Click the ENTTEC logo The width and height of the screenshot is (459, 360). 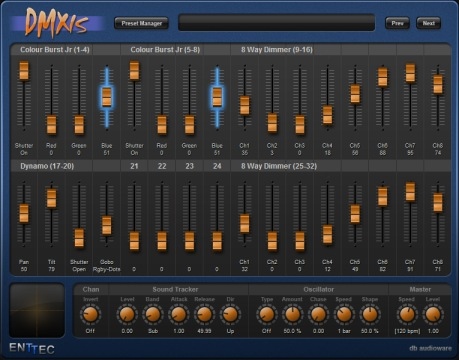[x=32, y=349]
